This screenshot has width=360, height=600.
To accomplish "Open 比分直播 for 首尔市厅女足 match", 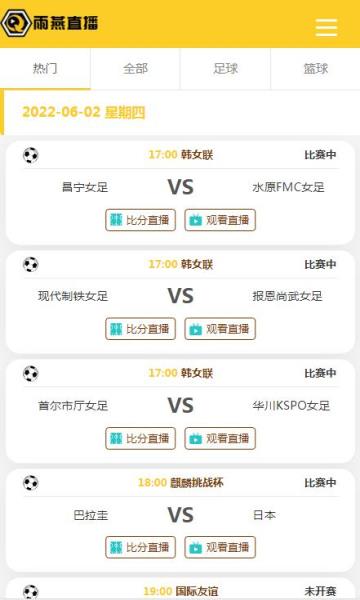I will (x=140, y=438).
